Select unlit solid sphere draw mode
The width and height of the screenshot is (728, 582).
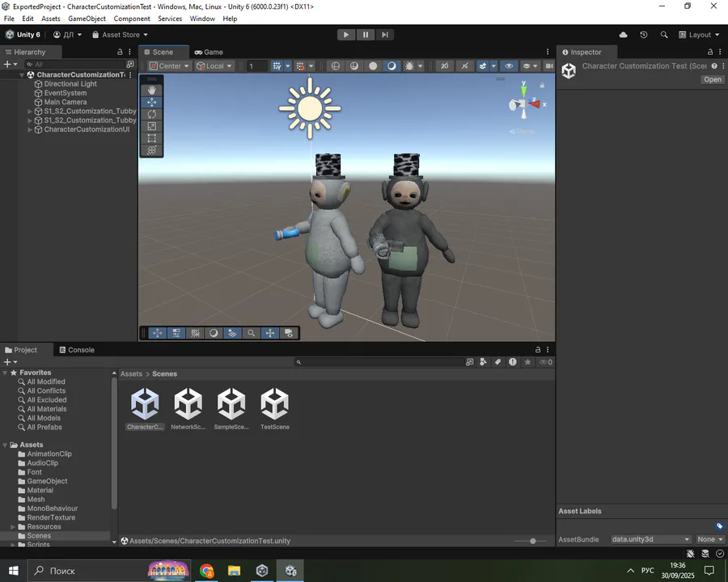[373, 66]
